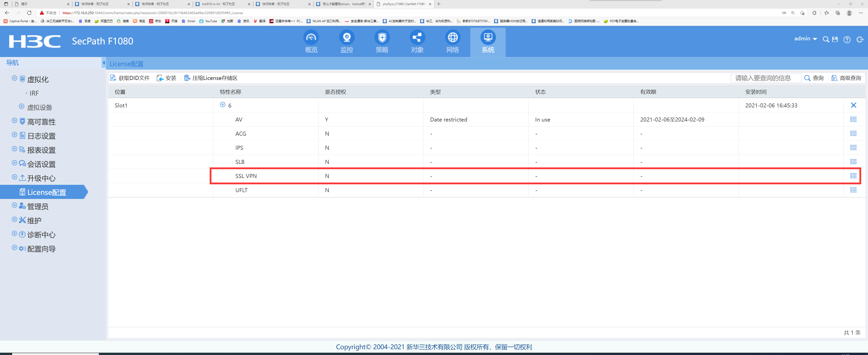Open the 监控 monitor section icon
The width and height of the screenshot is (868, 355).
(346, 37)
